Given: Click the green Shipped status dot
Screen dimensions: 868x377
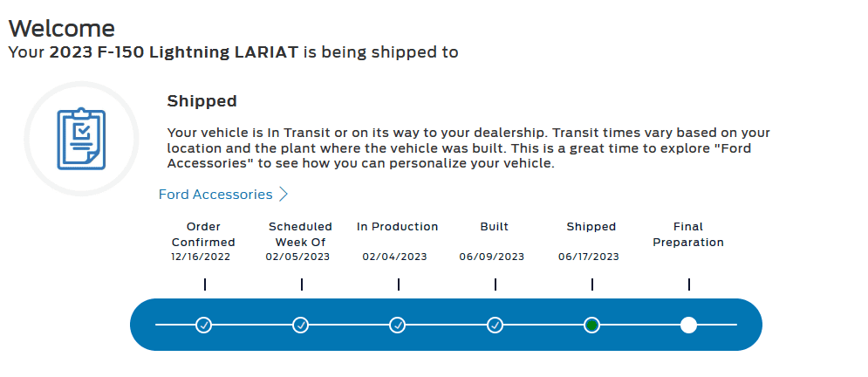Looking at the screenshot, I should pyautogui.click(x=591, y=325).
